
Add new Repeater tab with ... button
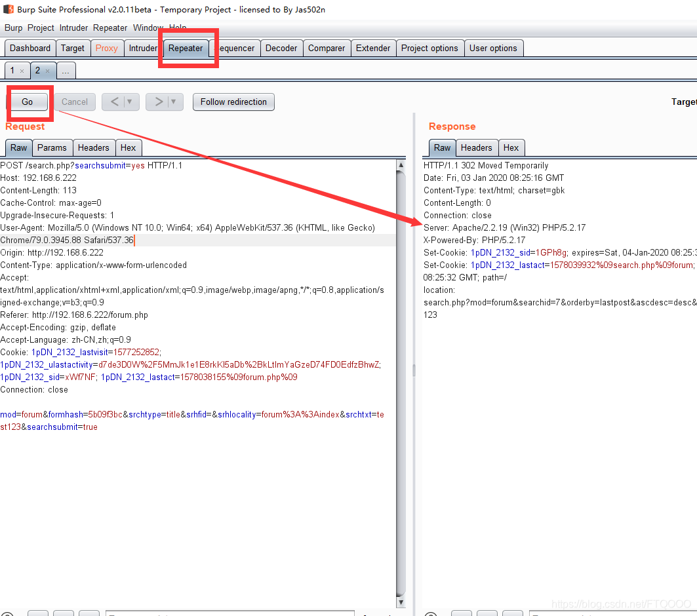click(x=66, y=71)
